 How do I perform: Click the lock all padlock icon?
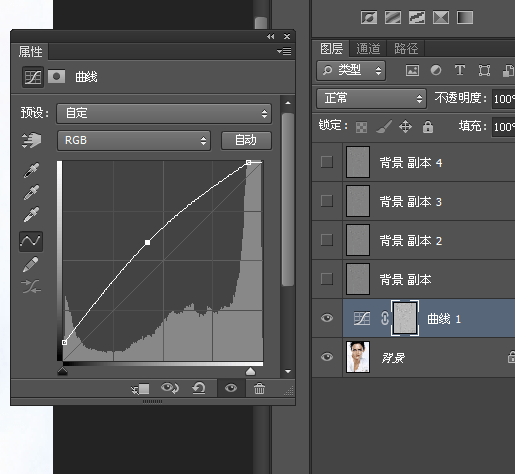pos(428,127)
